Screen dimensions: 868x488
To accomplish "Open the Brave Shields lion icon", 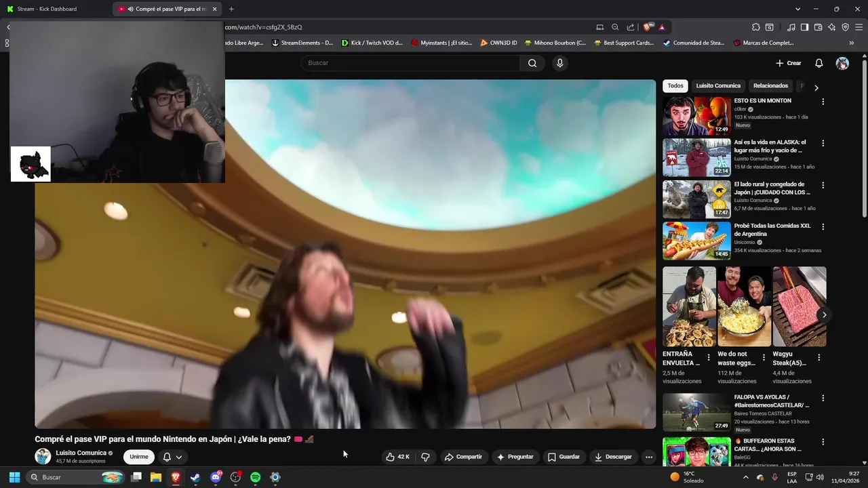I will point(648,27).
